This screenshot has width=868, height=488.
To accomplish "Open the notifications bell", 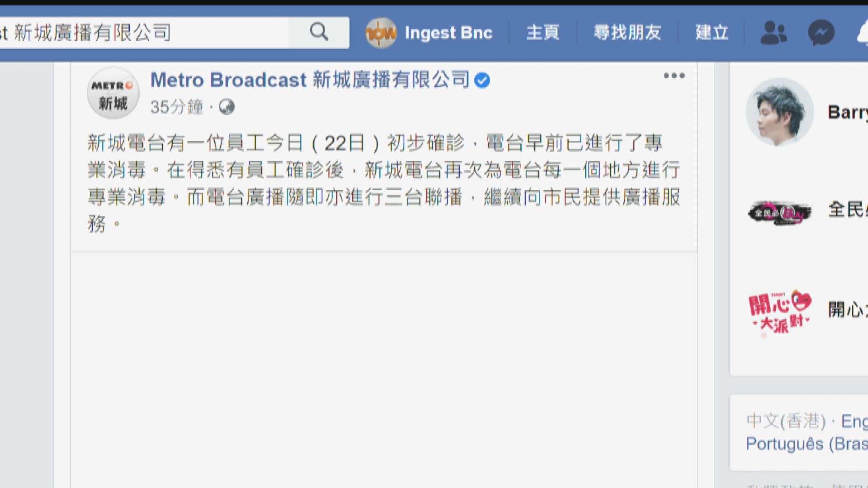I will tap(863, 32).
